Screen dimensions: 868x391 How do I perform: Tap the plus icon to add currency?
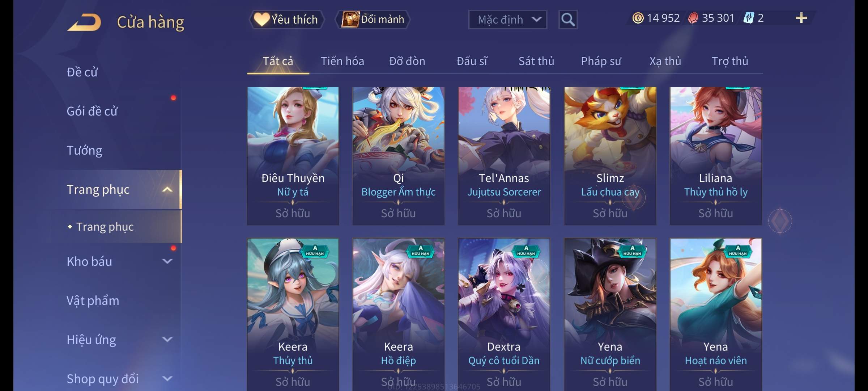(x=801, y=18)
